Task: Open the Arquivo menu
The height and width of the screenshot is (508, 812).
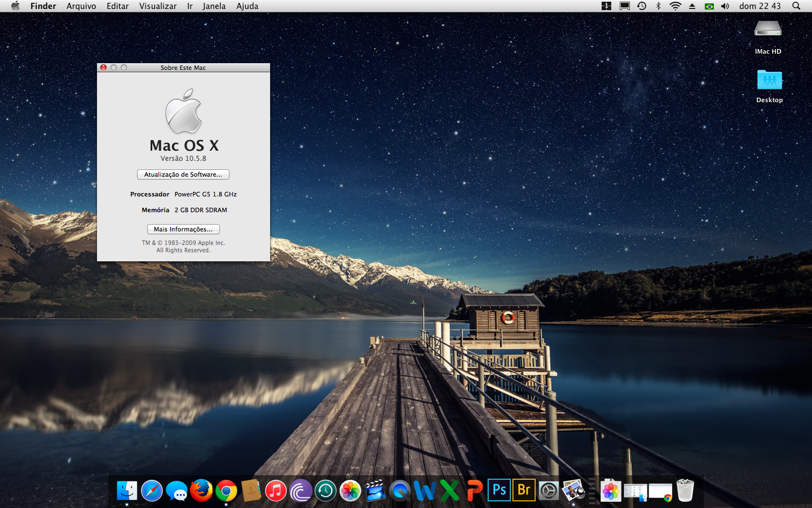Action: 81,6
